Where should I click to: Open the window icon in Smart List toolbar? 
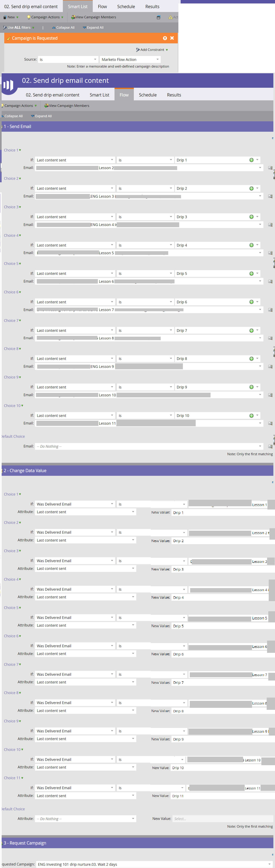click(x=158, y=17)
